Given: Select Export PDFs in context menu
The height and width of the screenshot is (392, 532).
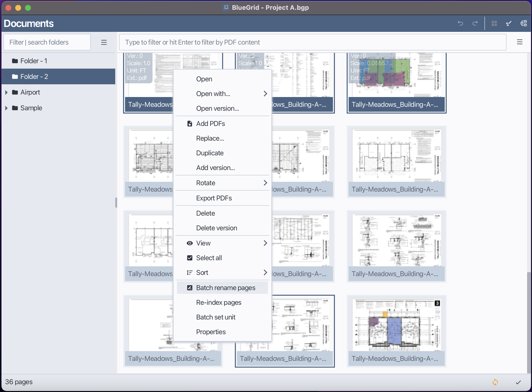Looking at the screenshot, I should coord(214,198).
